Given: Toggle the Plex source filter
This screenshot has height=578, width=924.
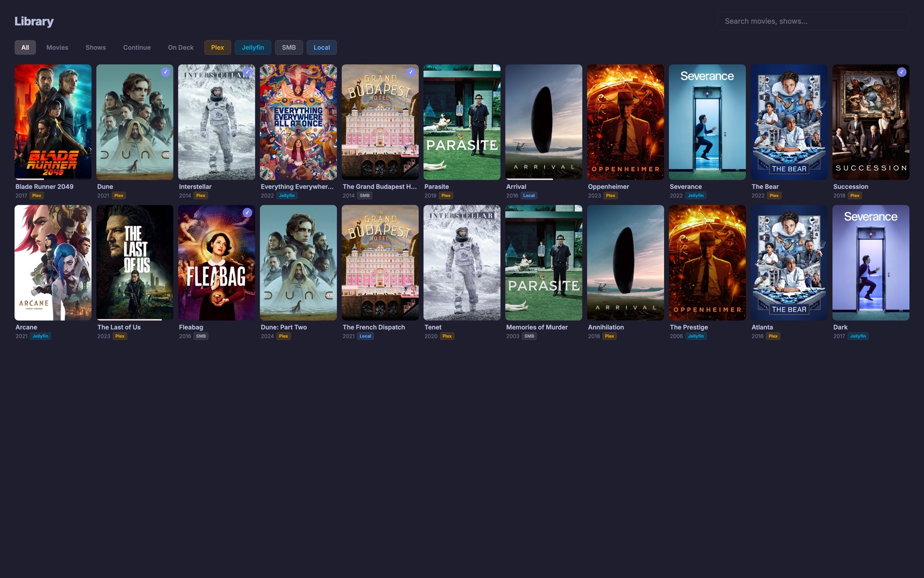Looking at the screenshot, I should (218, 47).
